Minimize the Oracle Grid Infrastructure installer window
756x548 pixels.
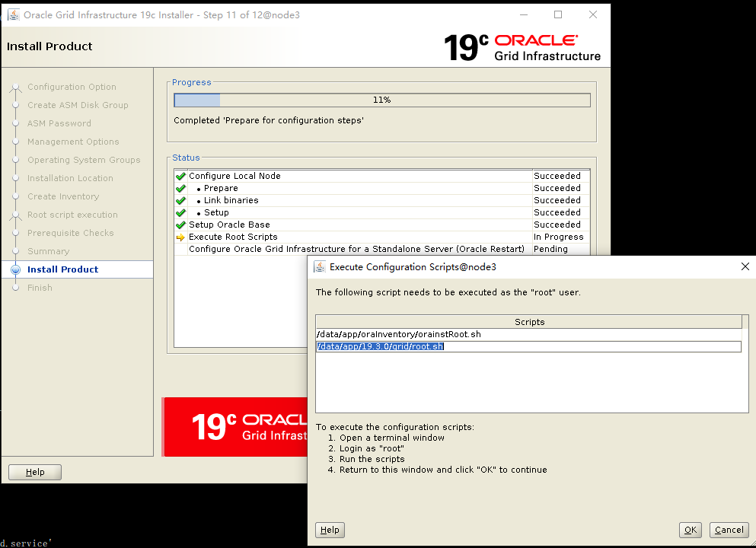(524, 15)
